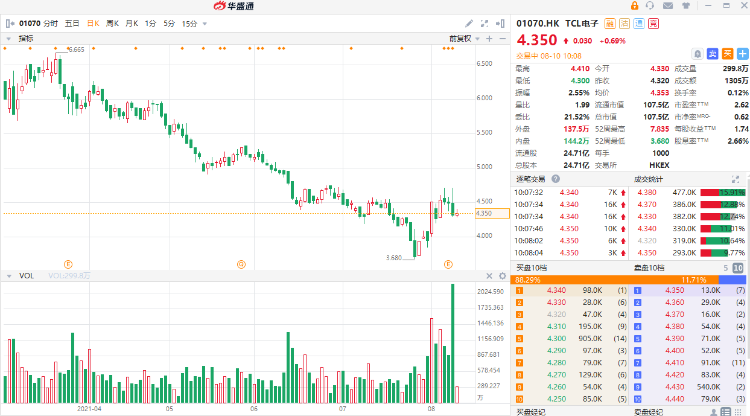Screen dimensions: 750x416
Task: Switch order book to 10 levels
Action: pyautogui.click(x=738, y=268)
